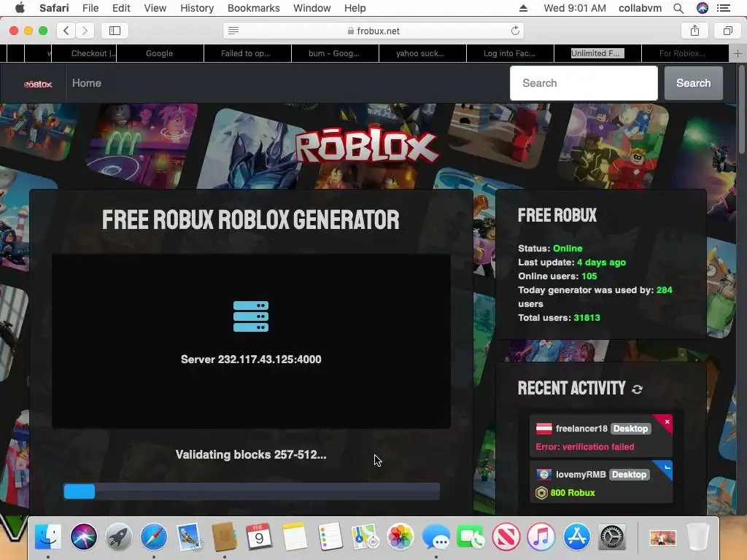The image size is (747, 560).
Task: Select the 'Unlimited F...' tab
Action: tap(597, 53)
